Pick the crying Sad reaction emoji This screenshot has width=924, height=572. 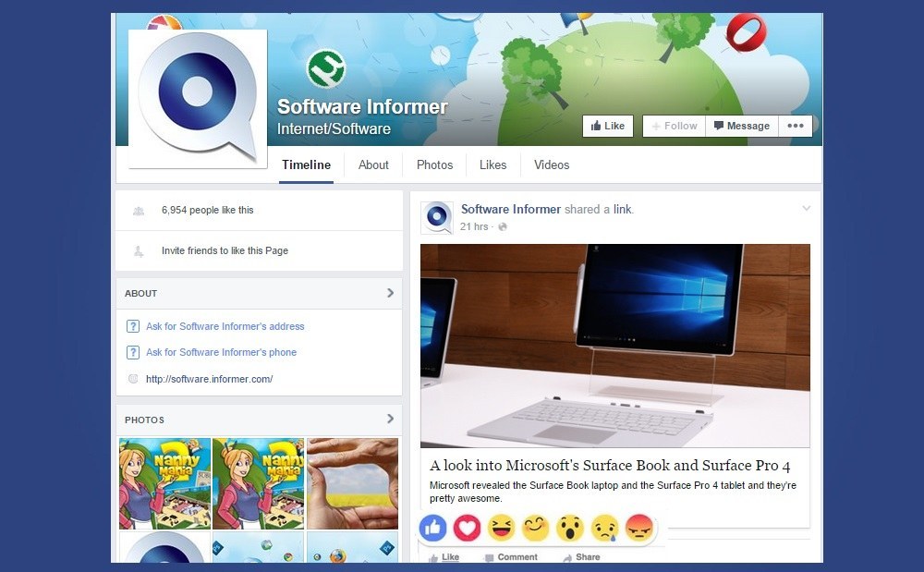click(x=604, y=528)
